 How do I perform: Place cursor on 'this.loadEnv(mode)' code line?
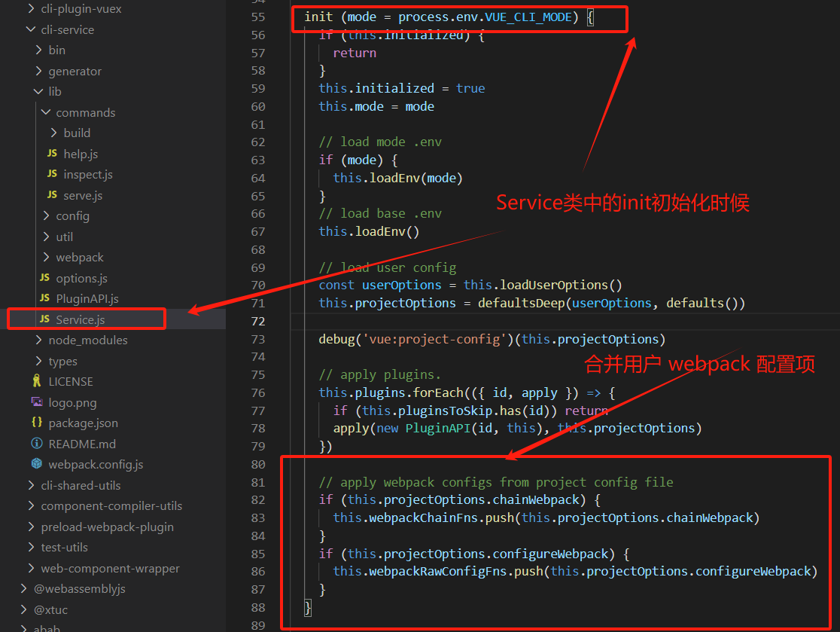click(397, 178)
